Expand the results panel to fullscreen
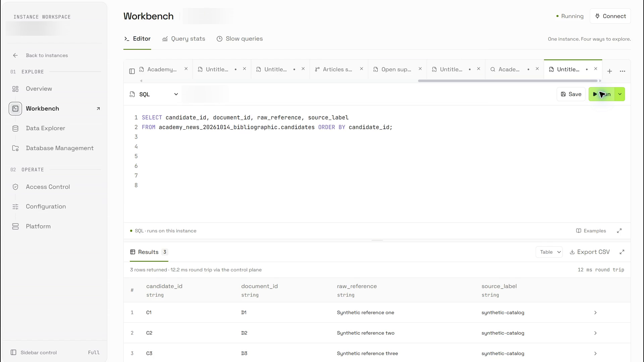Screen dimensions: 644x362 pyautogui.click(x=622, y=252)
